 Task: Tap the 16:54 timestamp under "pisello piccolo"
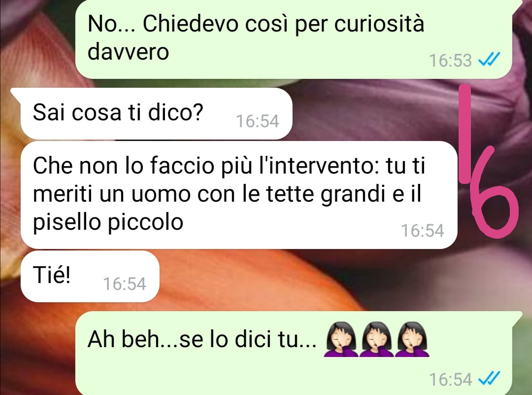click(423, 231)
